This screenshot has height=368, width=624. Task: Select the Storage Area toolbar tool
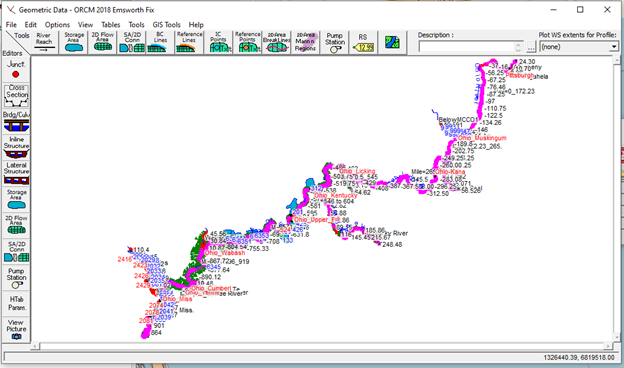click(x=74, y=42)
